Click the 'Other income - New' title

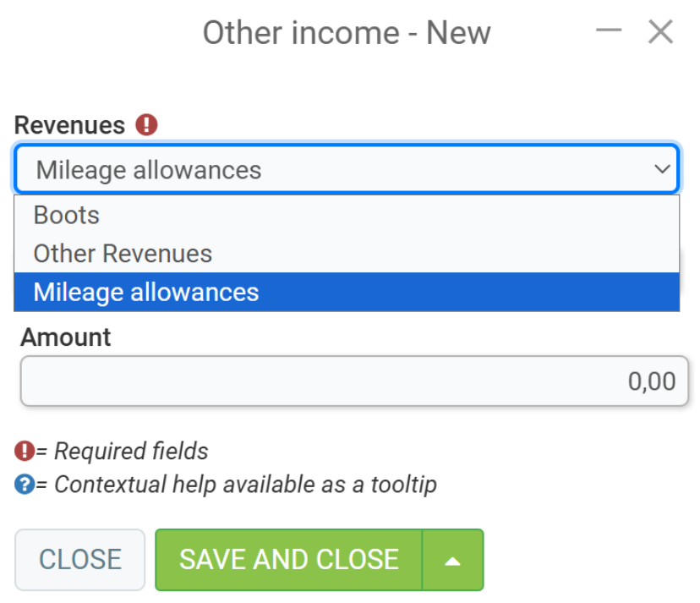click(x=347, y=33)
